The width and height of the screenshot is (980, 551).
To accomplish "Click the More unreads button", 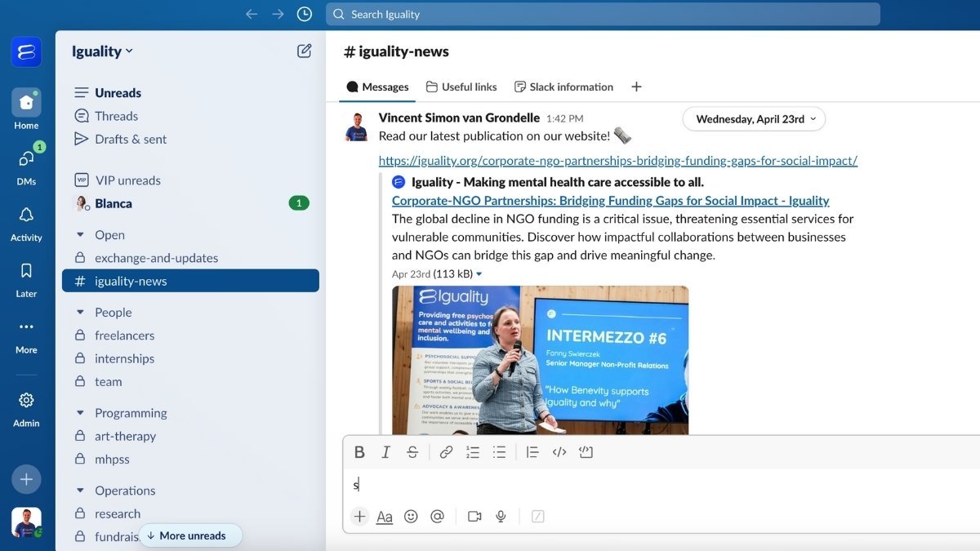I will [x=190, y=535].
